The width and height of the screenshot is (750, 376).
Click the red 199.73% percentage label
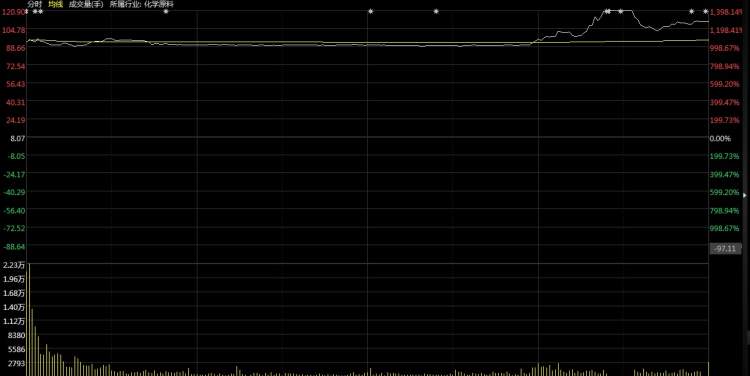[x=725, y=120]
